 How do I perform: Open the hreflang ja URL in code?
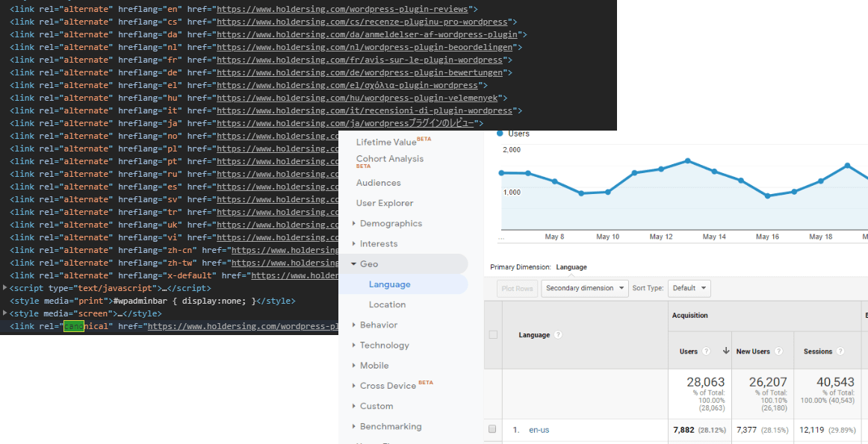[345, 123]
